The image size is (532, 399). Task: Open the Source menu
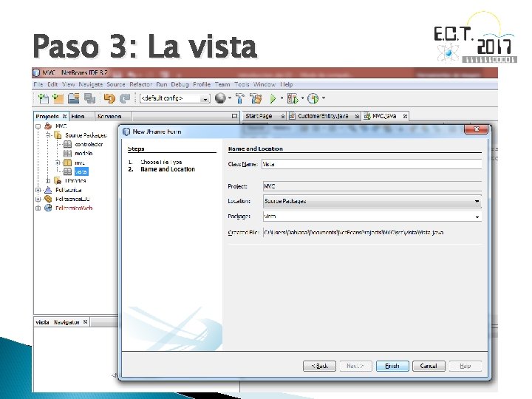click(116, 84)
